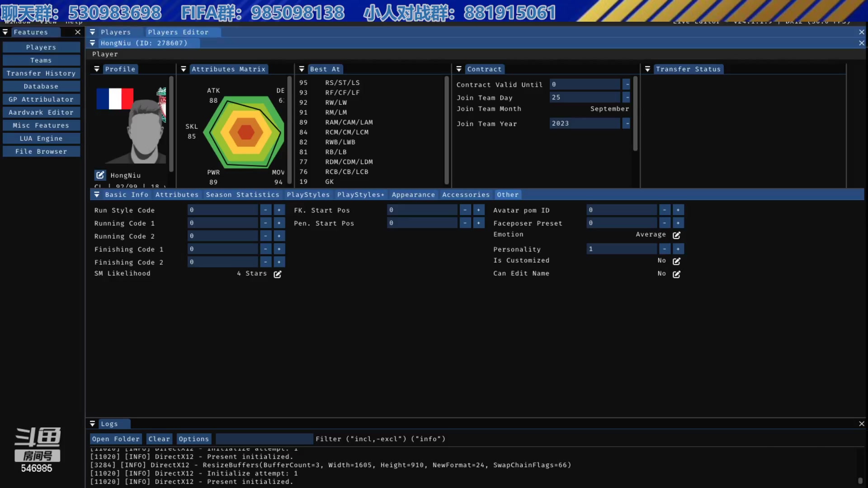Increase the Avatar pom ID value
The width and height of the screenshot is (868, 488).
[x=678, y=210]
